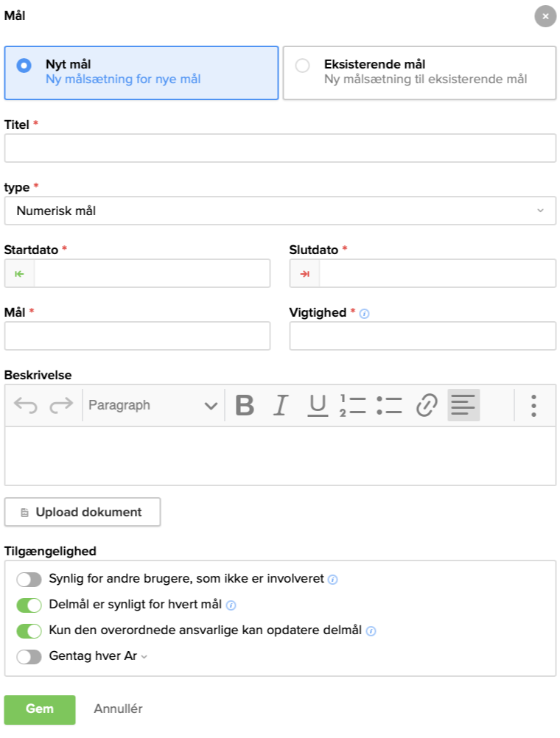The width and height of the screenshot is (560, 738).
Task: Turn on Gentag hver toggle
Action: (x=29, y=656)
